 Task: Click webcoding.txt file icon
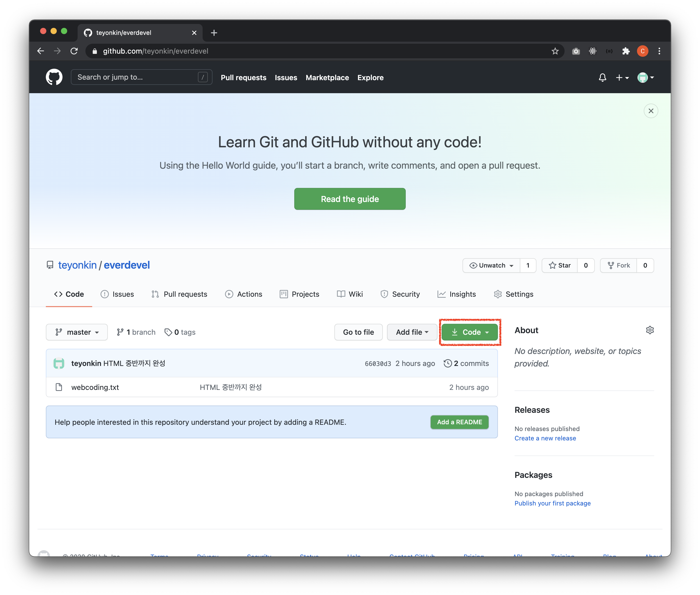coord(59,387)
